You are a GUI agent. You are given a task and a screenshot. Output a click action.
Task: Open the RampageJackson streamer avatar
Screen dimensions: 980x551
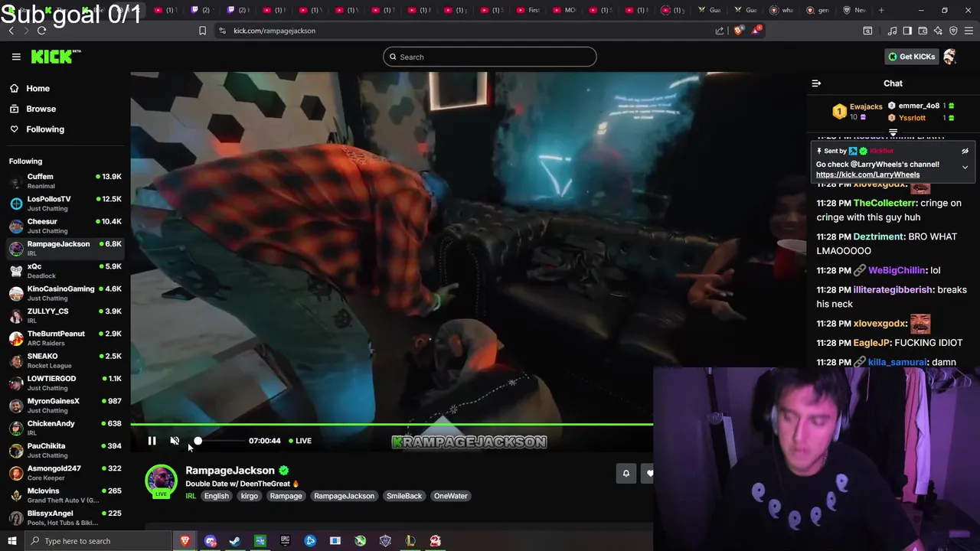pyautogui.click(x=161, y=481)
